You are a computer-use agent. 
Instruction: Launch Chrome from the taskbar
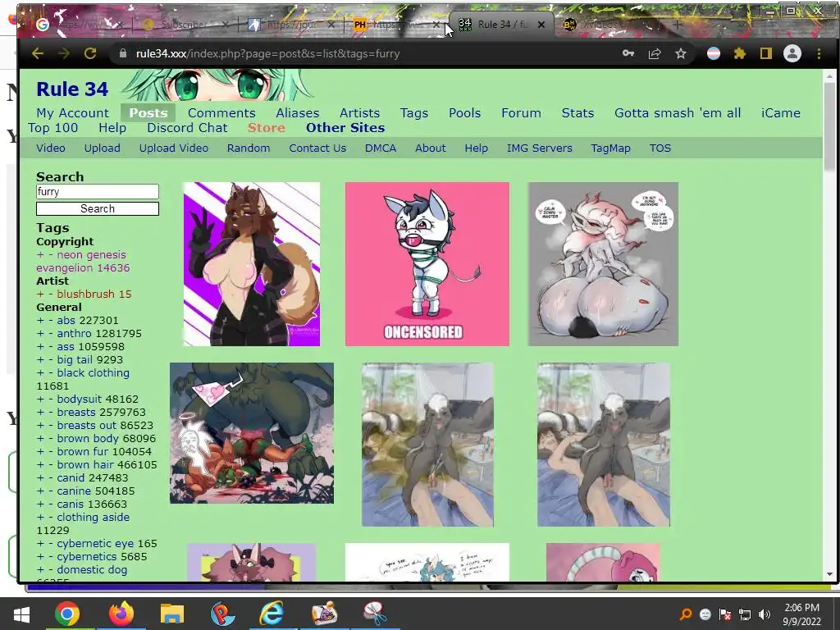pyautogui.click(x=67, y=614)
